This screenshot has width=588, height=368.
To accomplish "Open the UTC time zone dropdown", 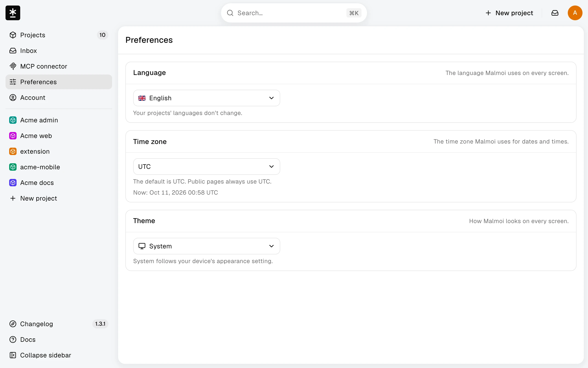I will pos(206,167).
